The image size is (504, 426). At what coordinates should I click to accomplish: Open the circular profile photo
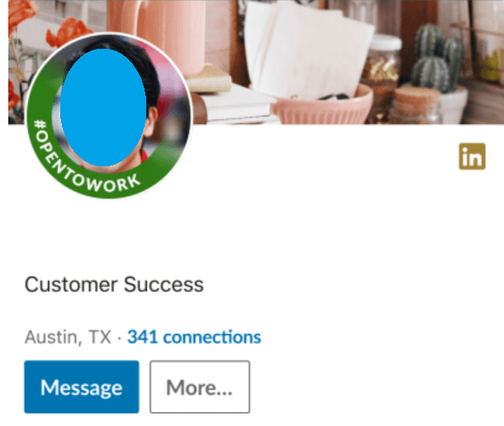[108, 116]
